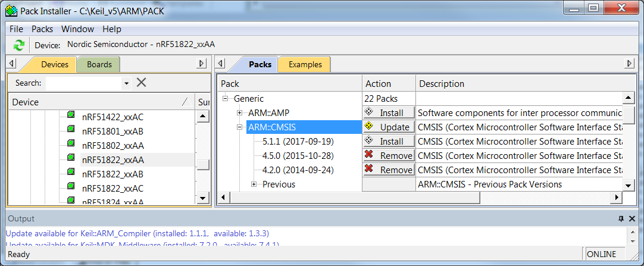Expand the ARM::AMP pack node
This screenshot has width=644, height=266.
[239, 113]
